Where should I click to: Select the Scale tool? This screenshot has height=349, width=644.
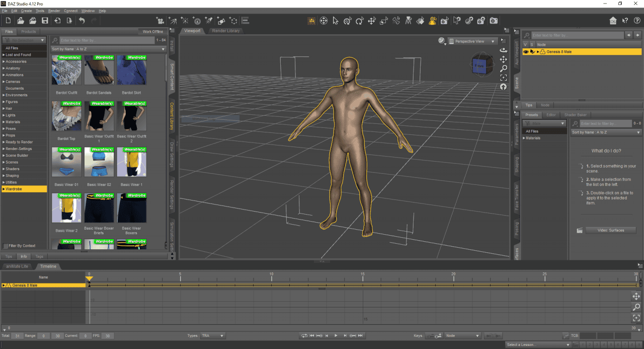[383, 21]
